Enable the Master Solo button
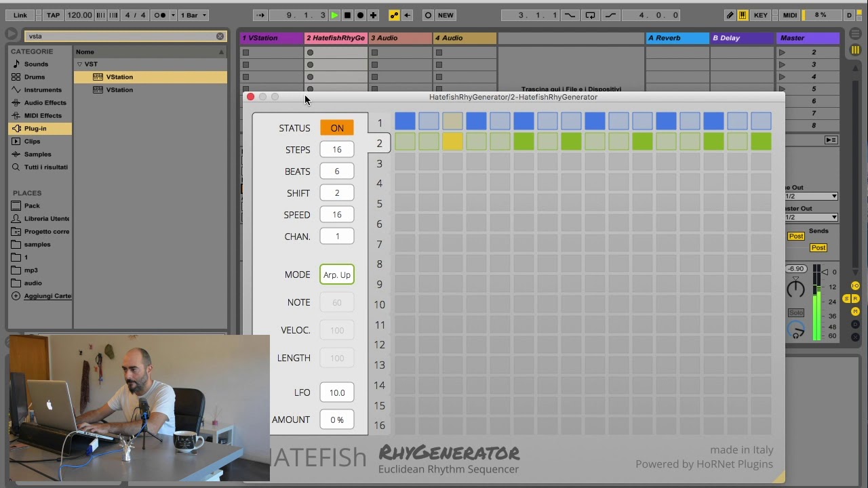 795,312
